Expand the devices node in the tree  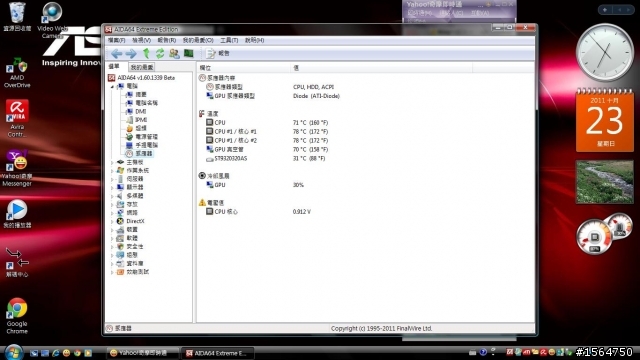(x=112, y=230)
